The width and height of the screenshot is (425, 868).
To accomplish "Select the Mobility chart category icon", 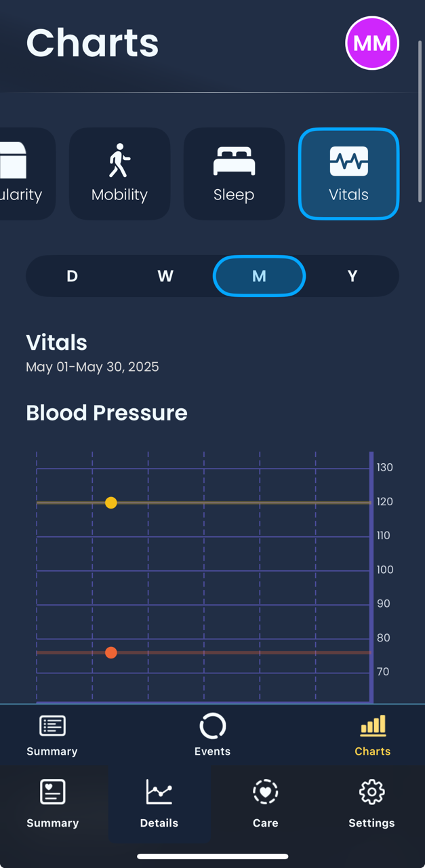I will coord(119,160).
